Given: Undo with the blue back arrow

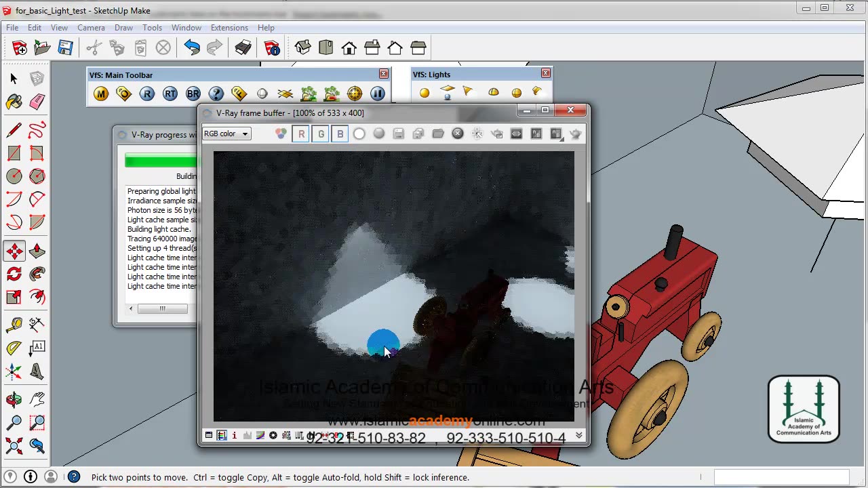Looking at the screenshot, I should point(192,47).
